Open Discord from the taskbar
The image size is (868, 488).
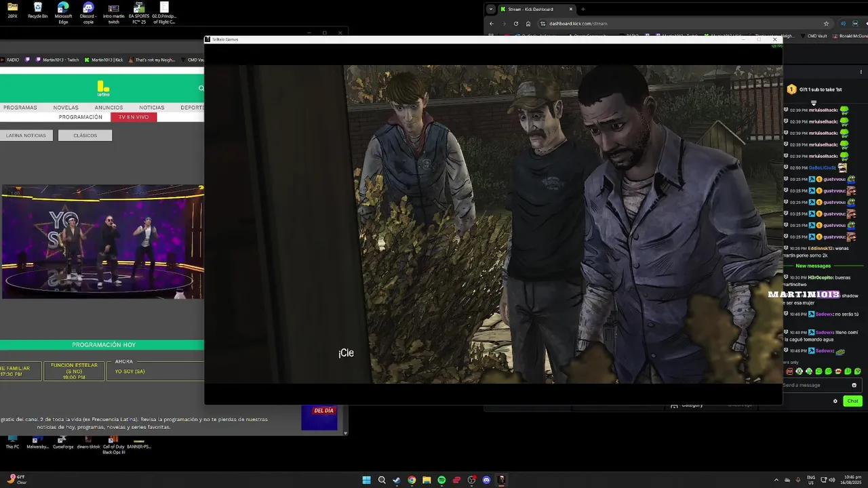coord(486,480)
